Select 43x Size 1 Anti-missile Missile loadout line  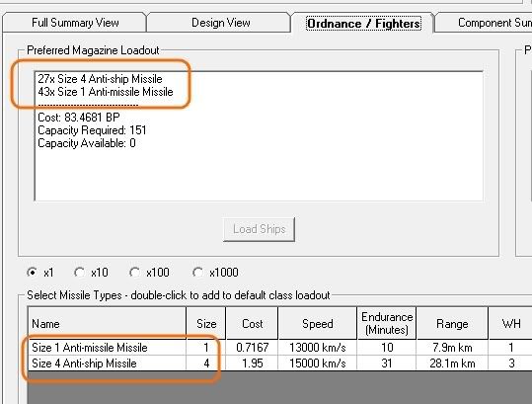point(106,92)
